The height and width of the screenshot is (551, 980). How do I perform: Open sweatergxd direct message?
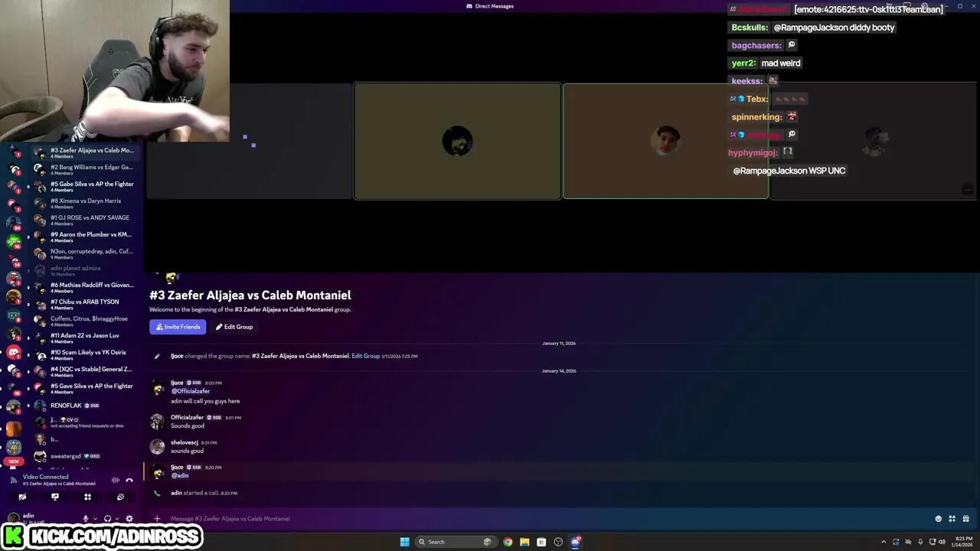coord(86,456)
